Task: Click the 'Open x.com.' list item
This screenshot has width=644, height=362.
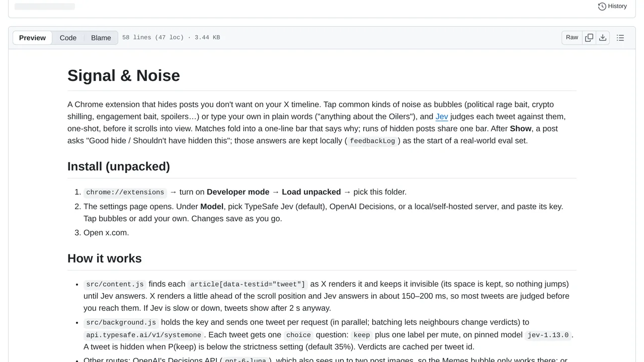Action: point(106,233)
